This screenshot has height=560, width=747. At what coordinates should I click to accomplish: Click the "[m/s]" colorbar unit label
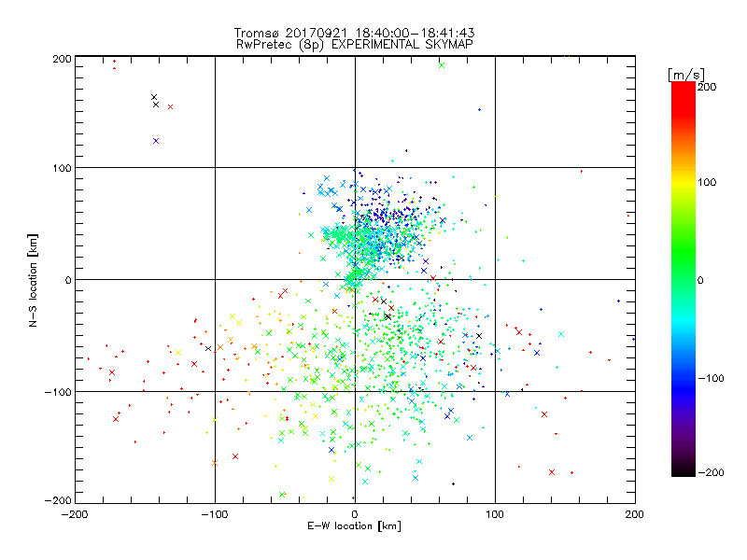point(685,75)
